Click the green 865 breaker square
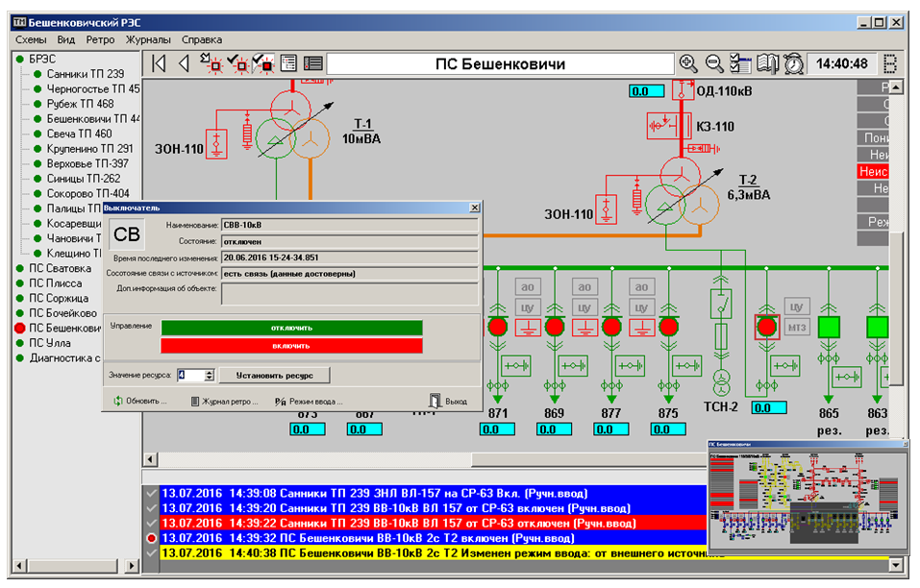This screenshot has width=920, height=588. click(x=829, y=327)
